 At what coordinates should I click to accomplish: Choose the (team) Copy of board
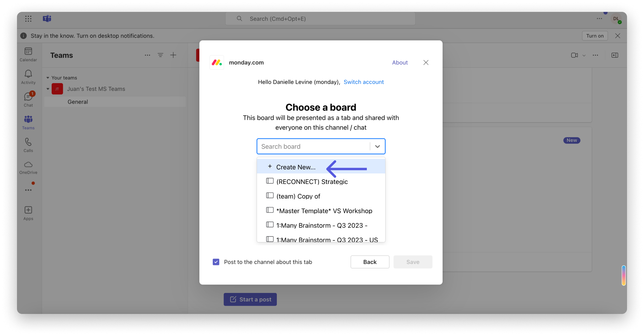pos(321,196)
